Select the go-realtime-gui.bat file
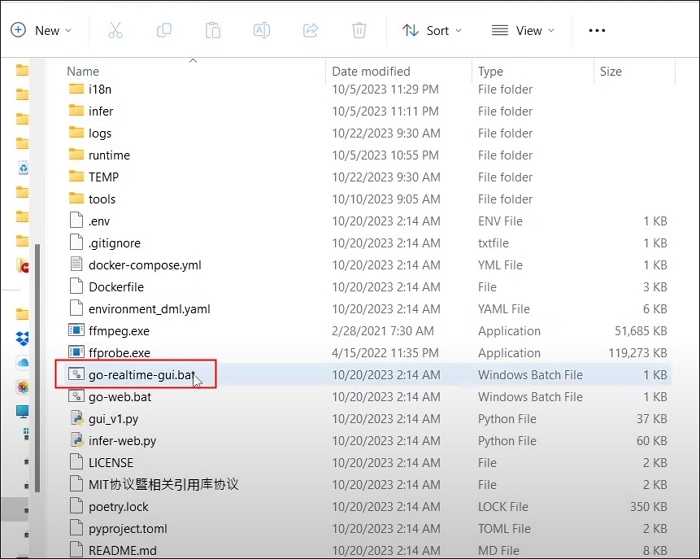The height and width of the screenshot is (559, 700). click(139, 375)
